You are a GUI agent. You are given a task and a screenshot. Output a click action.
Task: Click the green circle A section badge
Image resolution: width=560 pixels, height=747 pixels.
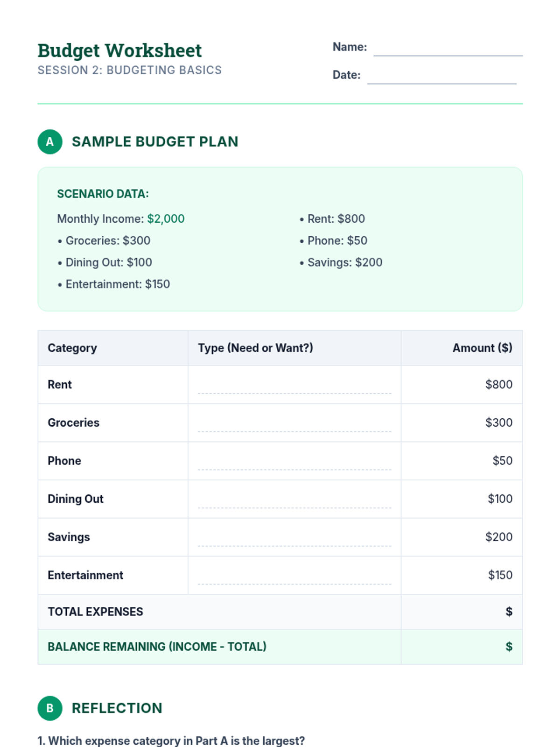click(50, 142)
